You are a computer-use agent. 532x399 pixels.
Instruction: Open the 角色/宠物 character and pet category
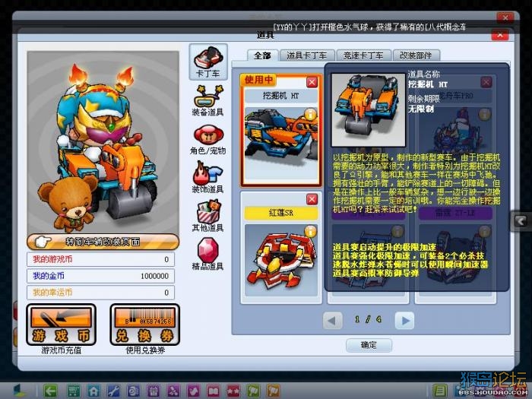point(207,139)
